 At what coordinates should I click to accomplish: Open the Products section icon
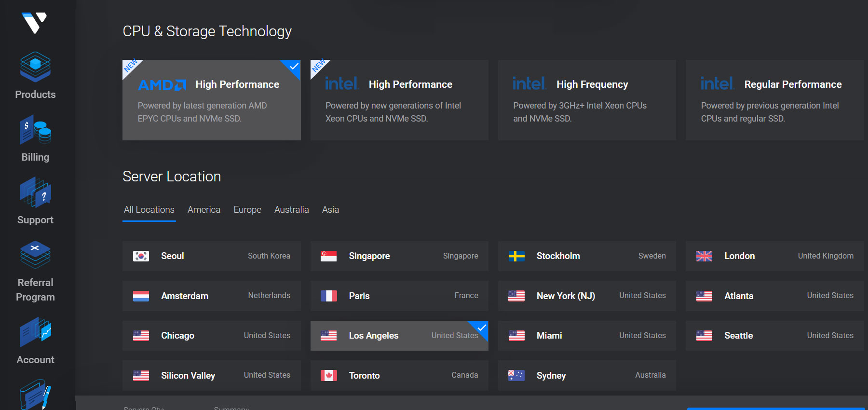[x=35, y=67]
